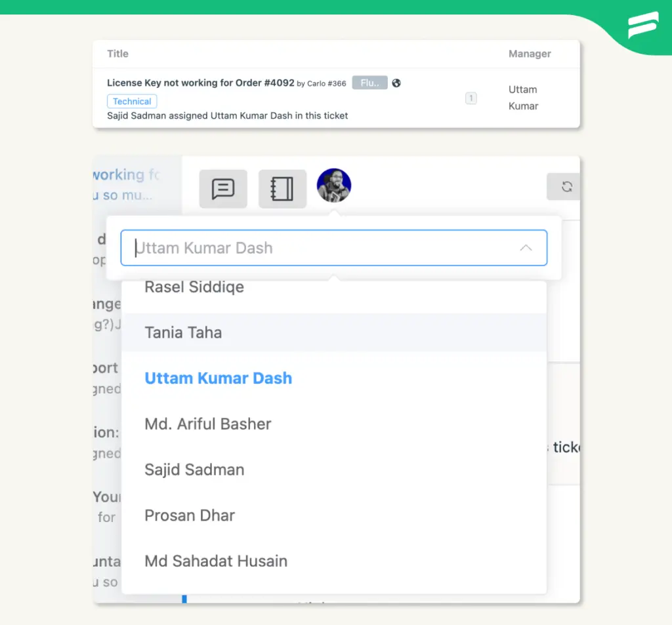The width and height of the screenshot is (672, 625).
Task: Collapse the agent dropdown with its chevron
Action: coord(526,248)
